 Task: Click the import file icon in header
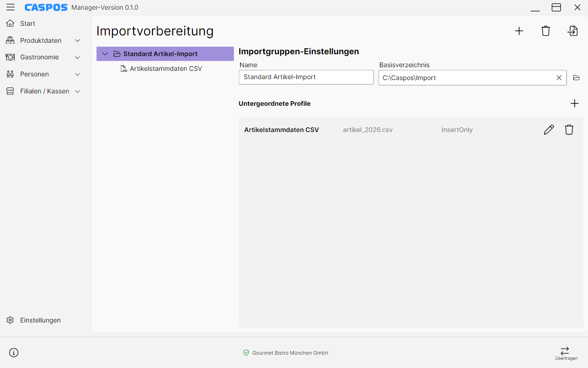(x=572, y=31)
